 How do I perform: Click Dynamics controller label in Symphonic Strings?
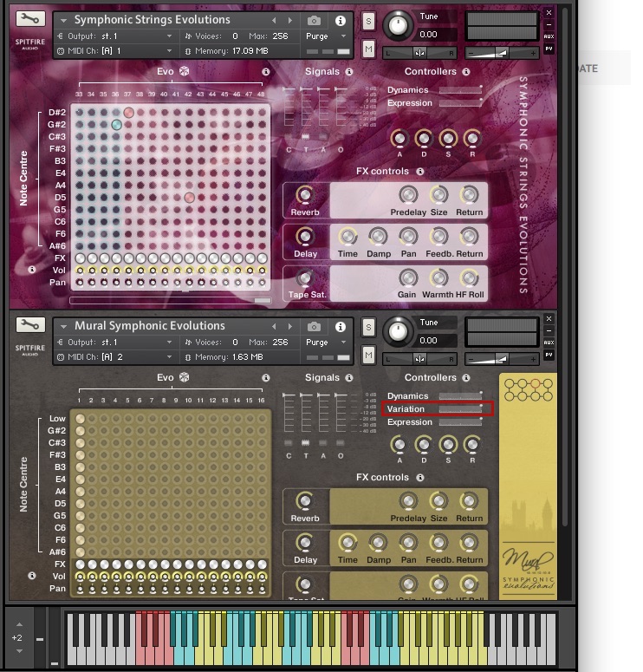(408, 90)
